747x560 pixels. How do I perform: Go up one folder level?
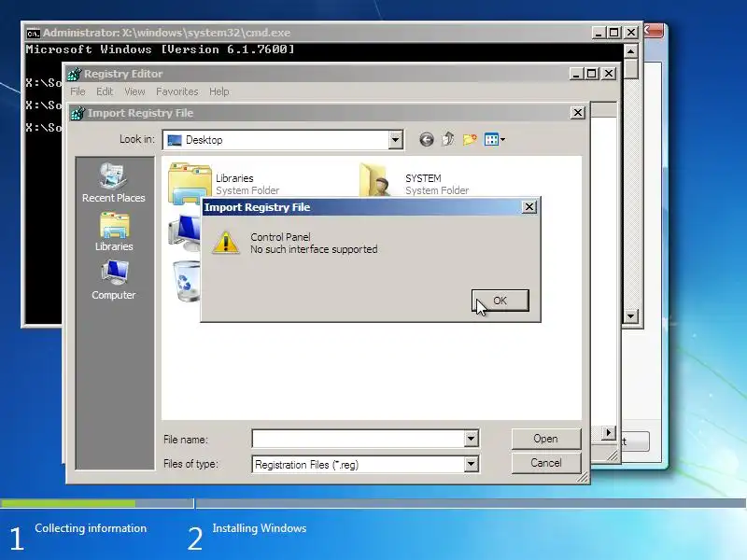pyautogui.click(x=448, y=139)
